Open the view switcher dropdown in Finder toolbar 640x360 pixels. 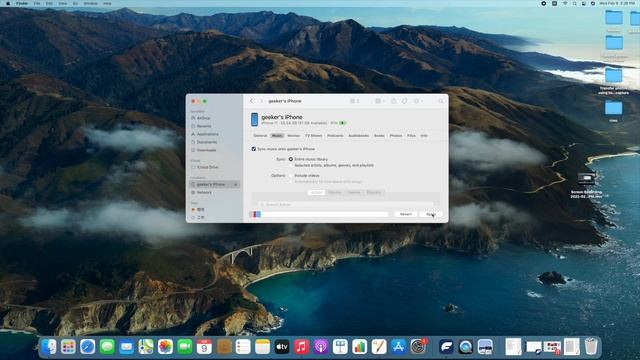pos(354,101)
